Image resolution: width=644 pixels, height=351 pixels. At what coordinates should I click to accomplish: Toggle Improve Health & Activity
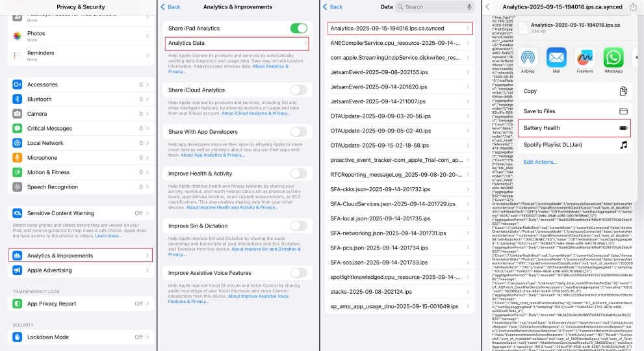point(298,174)
